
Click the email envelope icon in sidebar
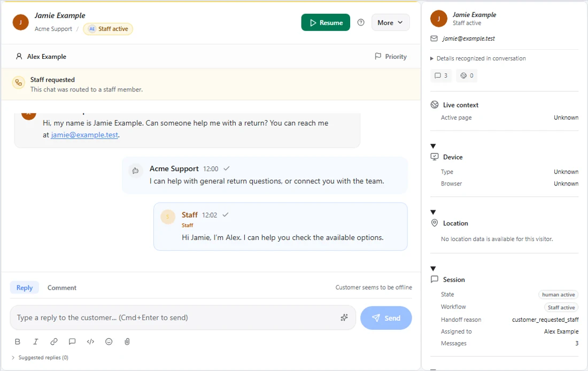434,38
